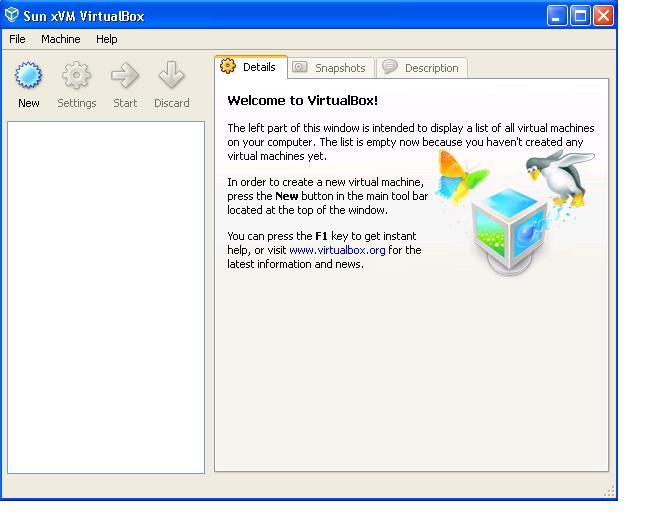Open the Machine menu

pyautogui.click(x=61, y=39)
